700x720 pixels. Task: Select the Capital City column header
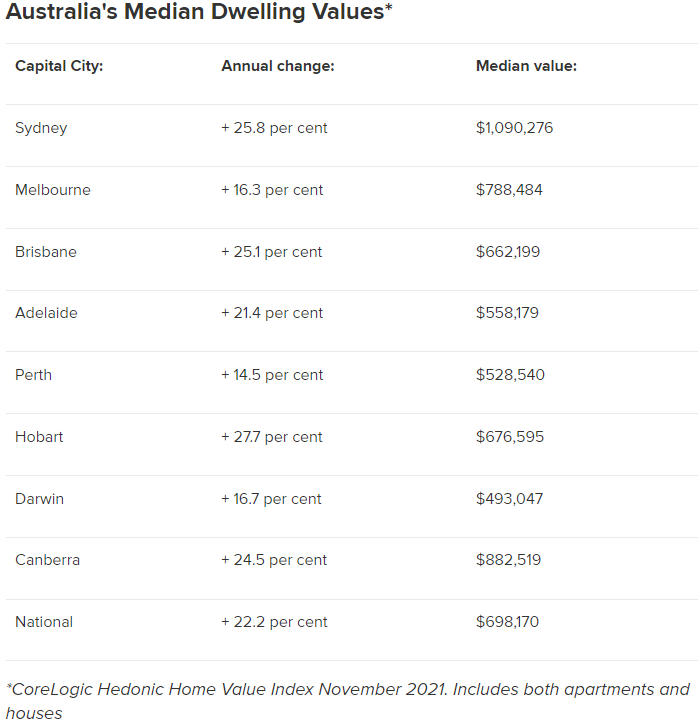pyautogui.click(x=59, y=66)
